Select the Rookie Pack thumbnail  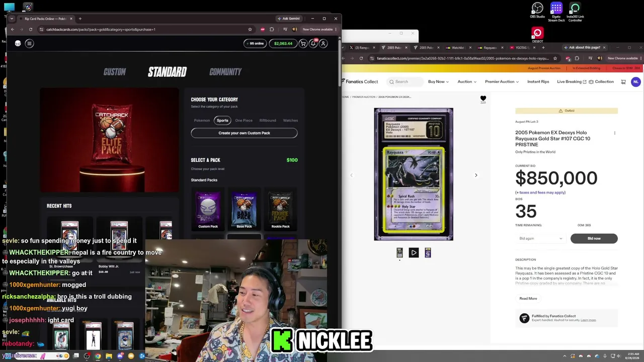(280, 210)
